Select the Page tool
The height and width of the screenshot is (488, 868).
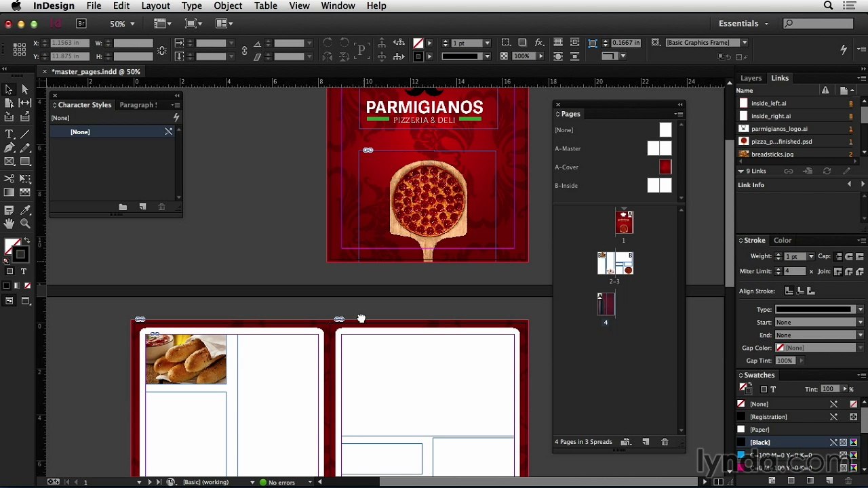pos(9,103)
